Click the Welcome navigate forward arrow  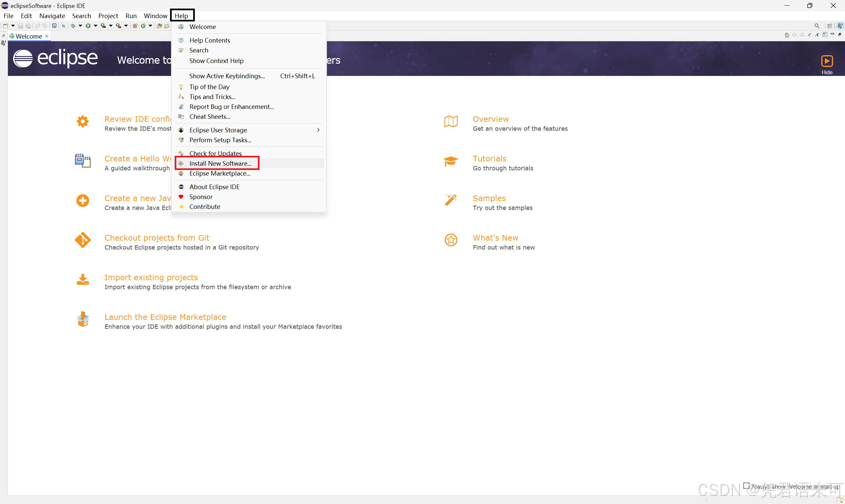802,35
